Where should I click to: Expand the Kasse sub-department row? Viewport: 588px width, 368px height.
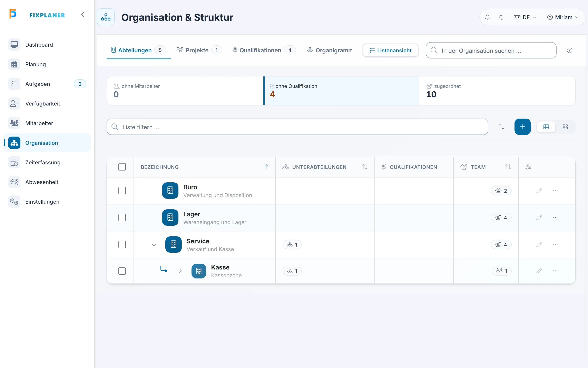pyautogui.click(x=180, y=271)
